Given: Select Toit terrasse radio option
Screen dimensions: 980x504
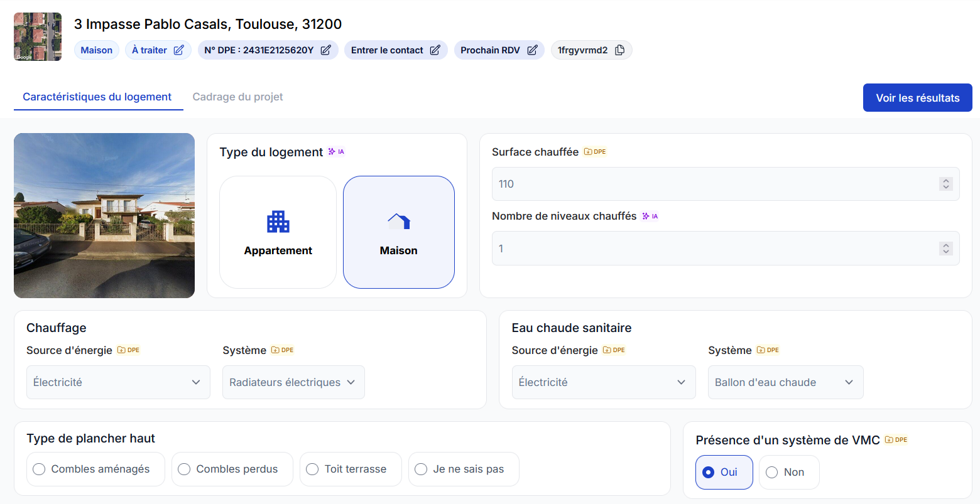Looking at the screenshot, I should pos(351,469).
